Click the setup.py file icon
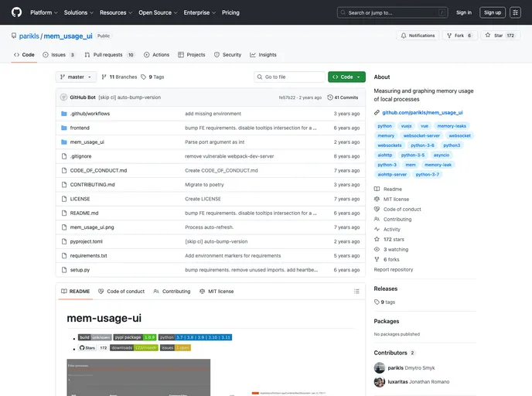This screenshot has height=396, width=532. (x=63, y=270)
